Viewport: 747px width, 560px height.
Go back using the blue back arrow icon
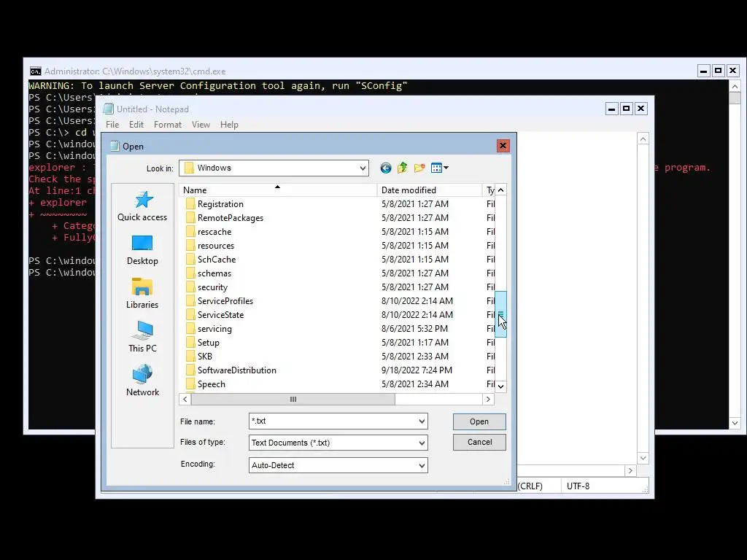click(385, 168)
